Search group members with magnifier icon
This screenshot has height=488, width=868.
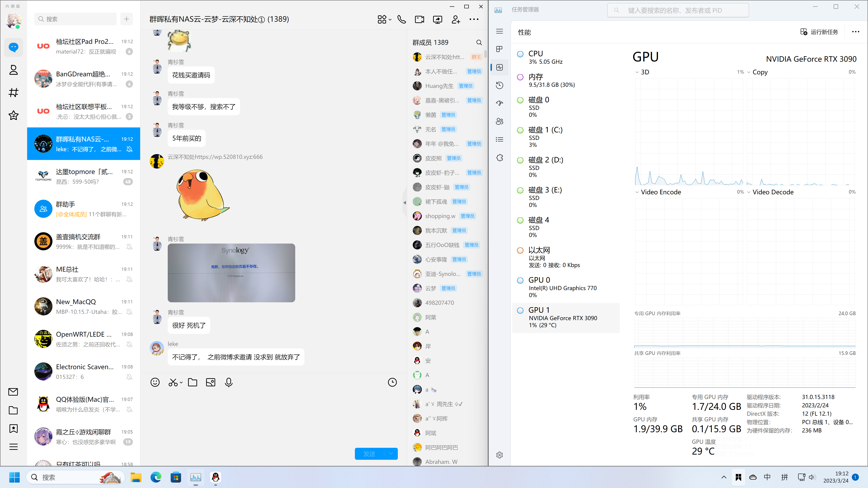pyautogui.click(x=479, y=42)
